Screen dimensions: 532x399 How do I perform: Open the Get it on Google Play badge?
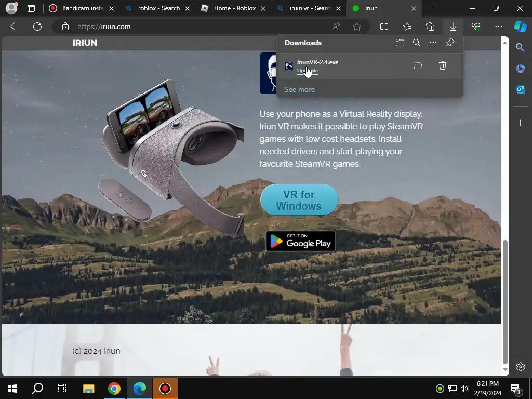pos(301,241)
